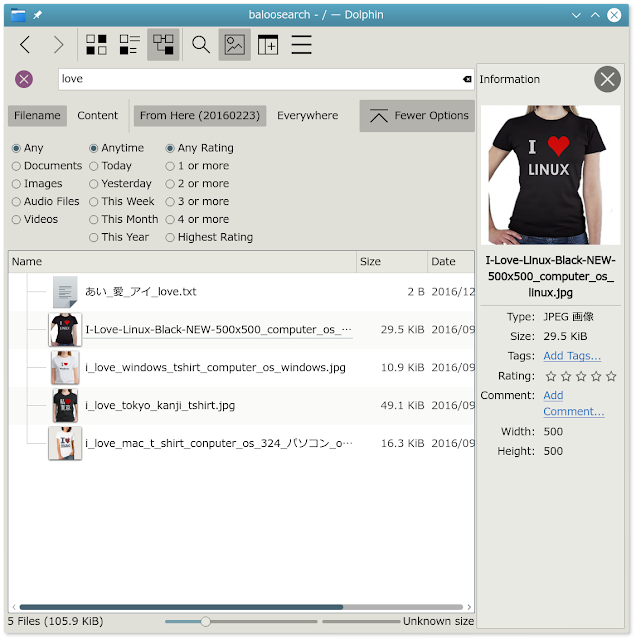Toggle the image Preview button
636x640 pixels.
[x=234, y=44]
